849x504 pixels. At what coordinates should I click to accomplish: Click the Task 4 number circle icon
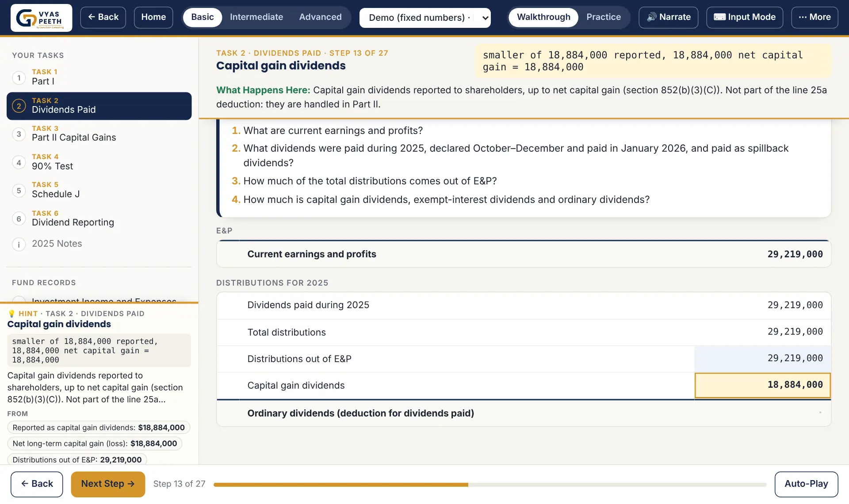pyautogui.click(x=19, y=163)
